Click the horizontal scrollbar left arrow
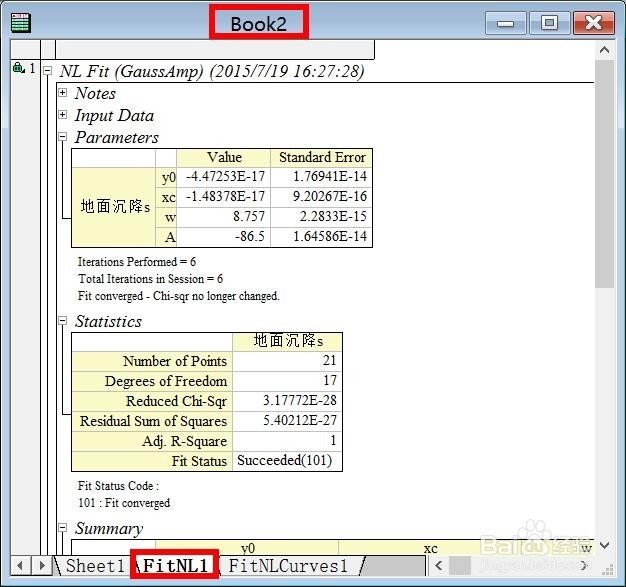The image size is (626, 587). tap(439, 565)
